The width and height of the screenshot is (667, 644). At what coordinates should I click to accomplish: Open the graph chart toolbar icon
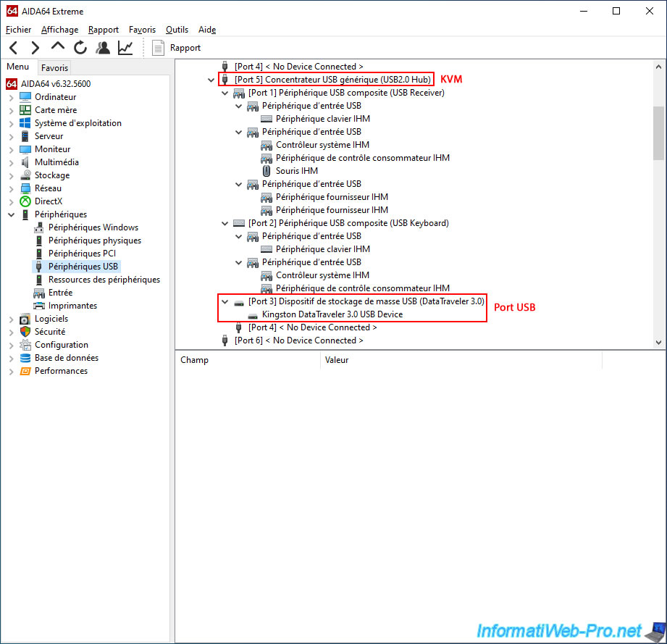(125, 48)
